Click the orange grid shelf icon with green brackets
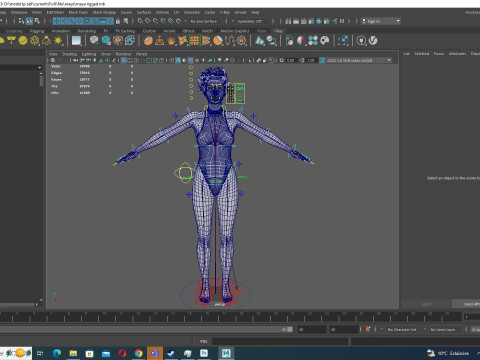Screen dimensions: 480x360 click(195, 41)
